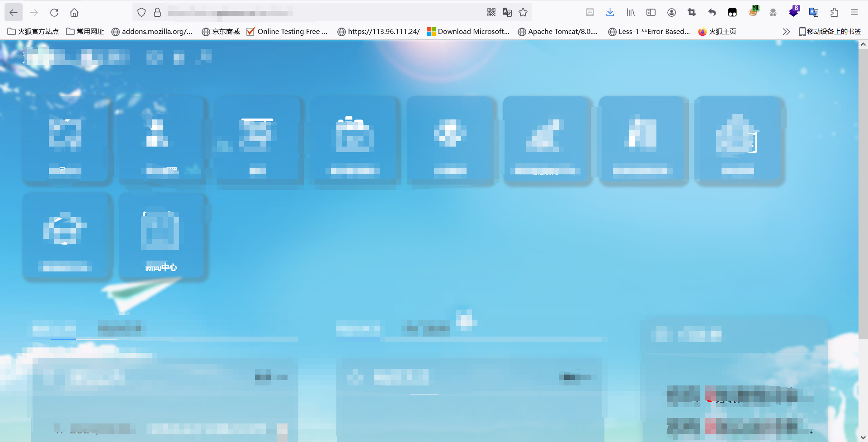This screenshot has width=868, height=442.
Task: Open Less-1 **Error Based bookmark
Action: pyautogui.click(x=649, y=32)
